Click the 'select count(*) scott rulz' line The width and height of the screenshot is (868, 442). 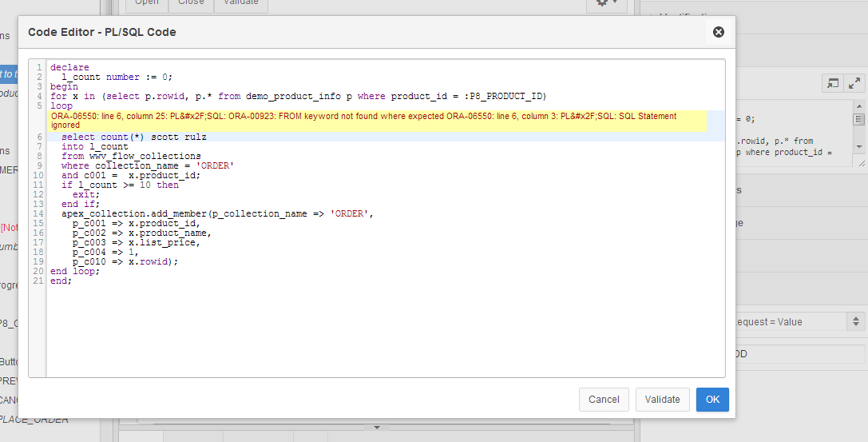click(x=134, y=137)
